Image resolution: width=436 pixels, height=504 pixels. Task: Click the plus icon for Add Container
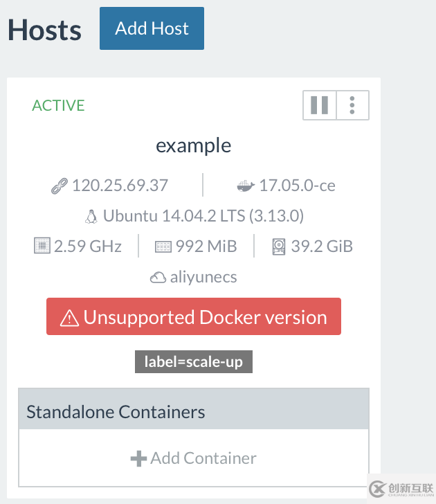138,458
